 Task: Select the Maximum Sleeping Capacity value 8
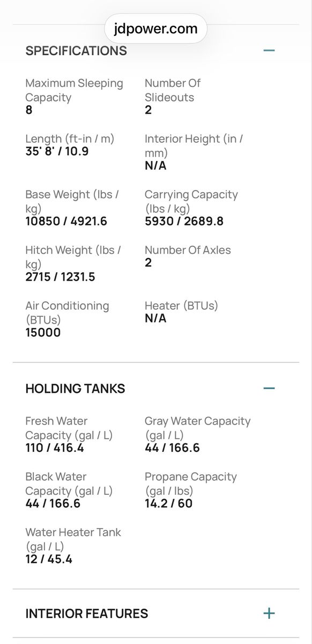[x=29, y=110]
